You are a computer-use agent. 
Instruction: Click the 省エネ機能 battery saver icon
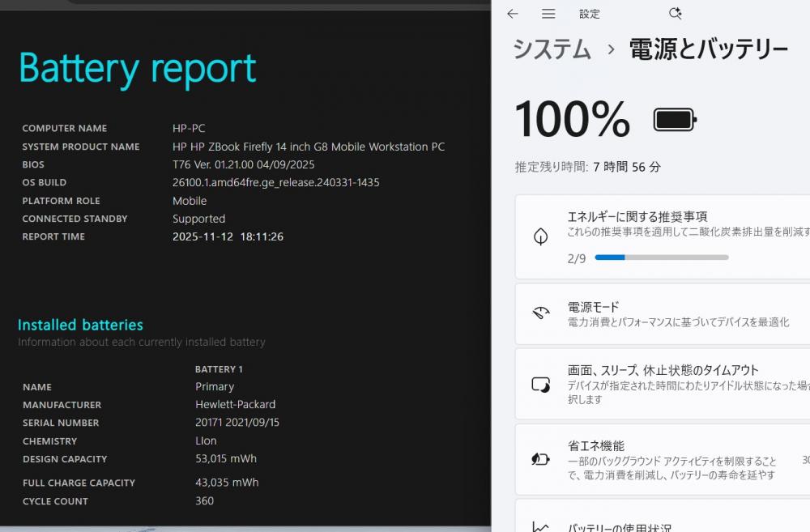coord(540,459)
